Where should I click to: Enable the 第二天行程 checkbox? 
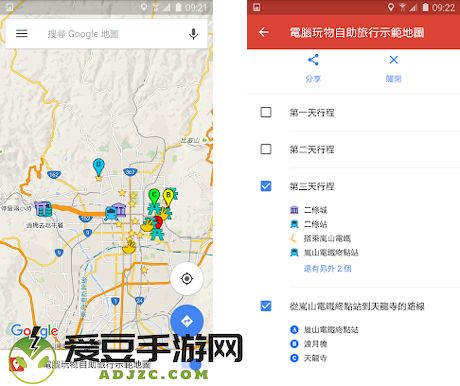click(x=266, y=149)
